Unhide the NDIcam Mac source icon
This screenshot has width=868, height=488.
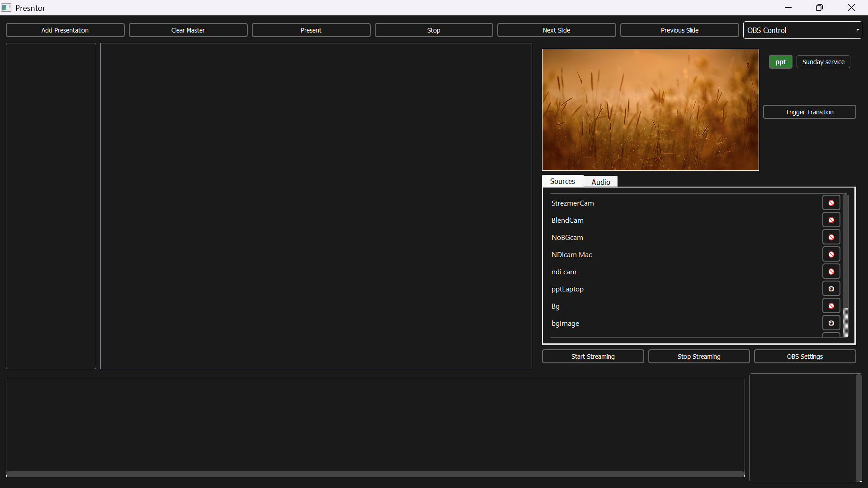(x=830, y=254)
